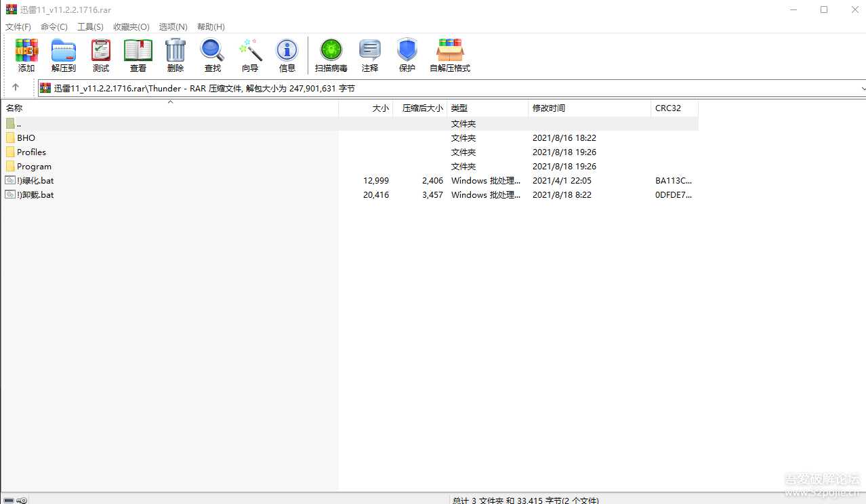Click the parent folder ".." entry
866x504 pixels.
tap(18, 124)
